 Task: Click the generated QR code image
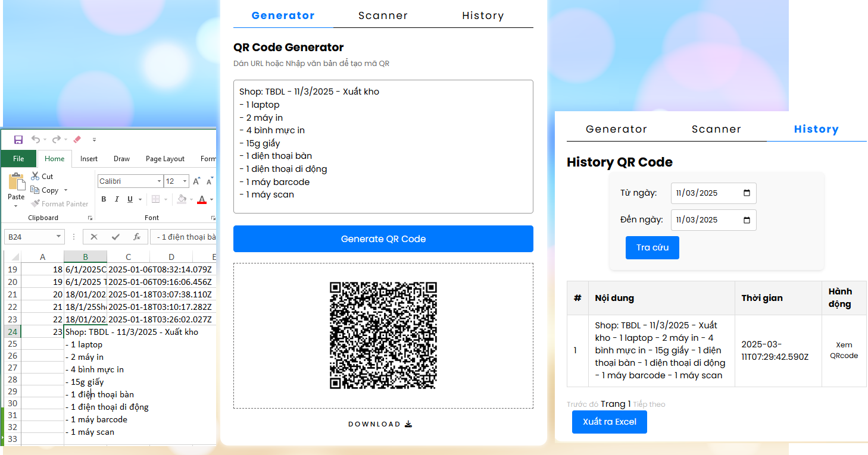(x=383, y=335)
